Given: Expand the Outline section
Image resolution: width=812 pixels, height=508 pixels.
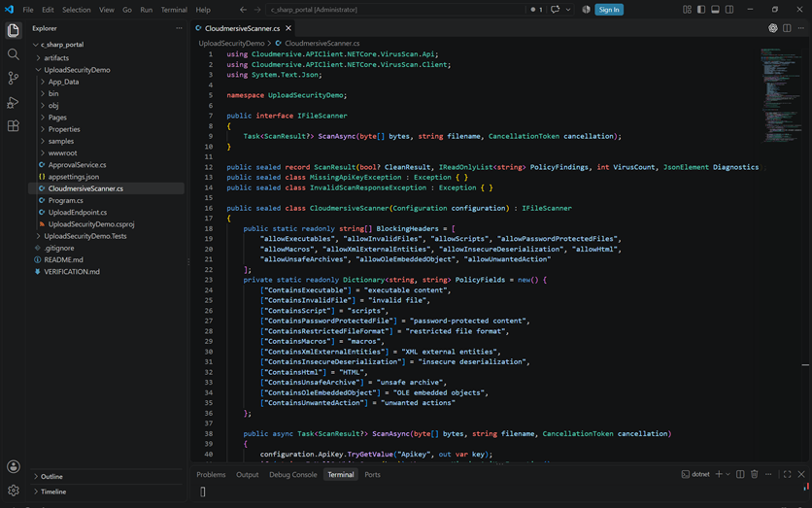Looking at the screenshot, I should click(x=108, y=476).
